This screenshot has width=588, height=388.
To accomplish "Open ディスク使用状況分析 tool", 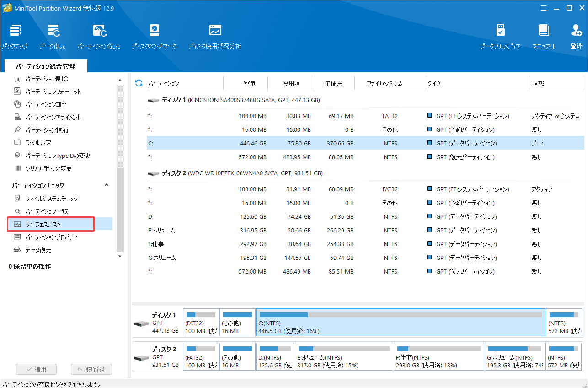I will 215,37.
